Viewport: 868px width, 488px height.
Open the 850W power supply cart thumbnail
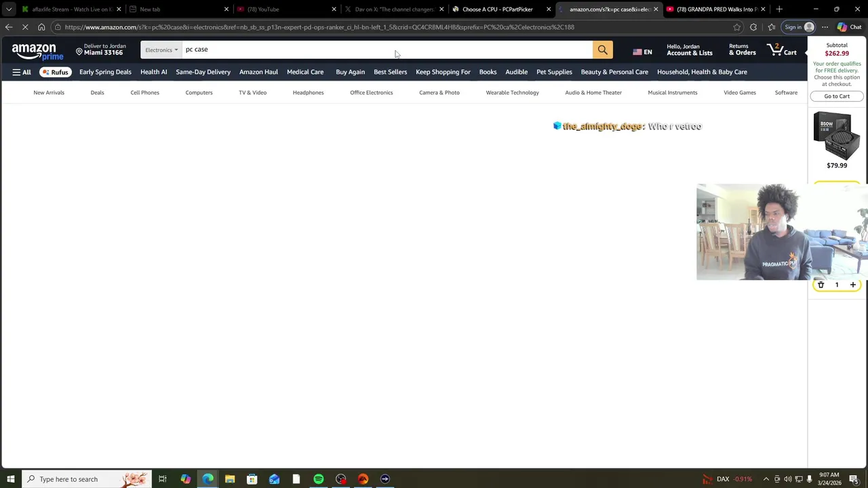click(837, 136)
